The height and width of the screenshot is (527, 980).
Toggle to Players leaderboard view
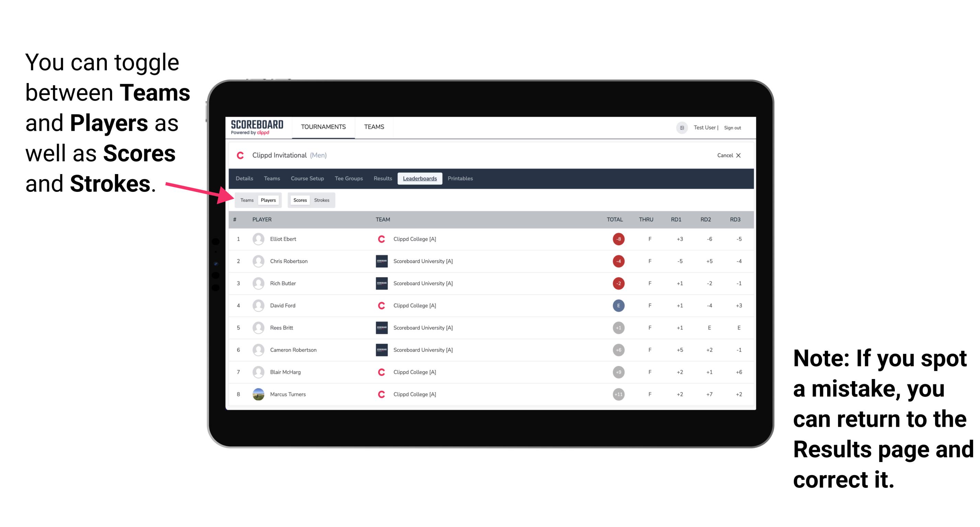(268, 200)
